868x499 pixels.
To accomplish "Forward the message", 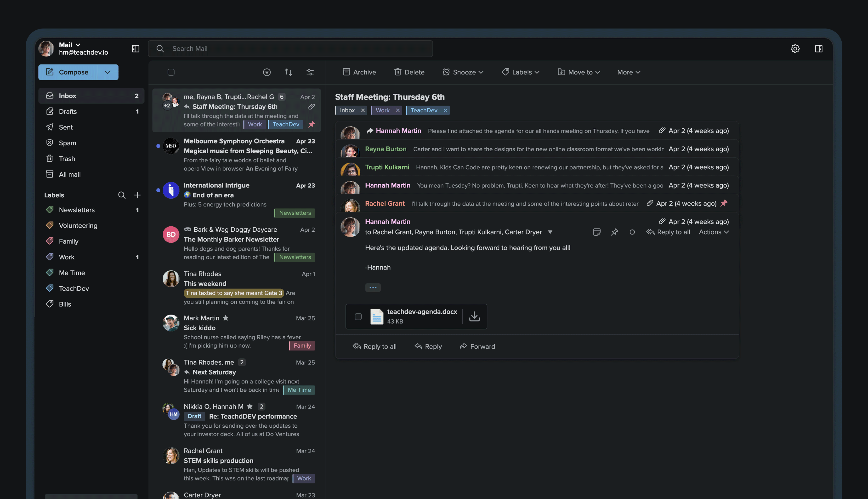I will [477, 346].
